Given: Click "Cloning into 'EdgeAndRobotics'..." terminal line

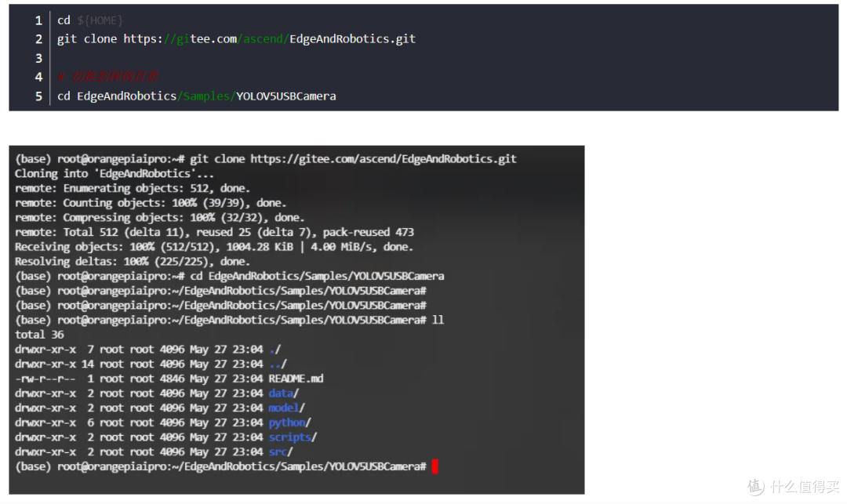Looking at the screenshot, I should pyautogui.click(x=115, y=174).
